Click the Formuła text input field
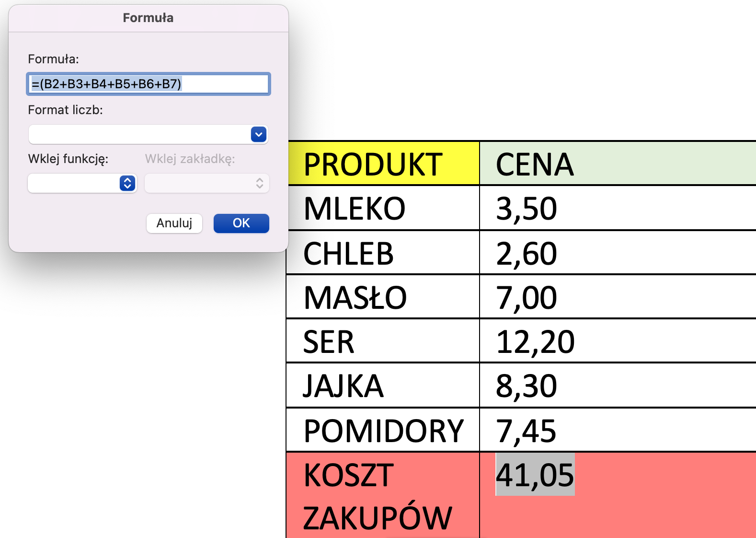 click(149, 84)
